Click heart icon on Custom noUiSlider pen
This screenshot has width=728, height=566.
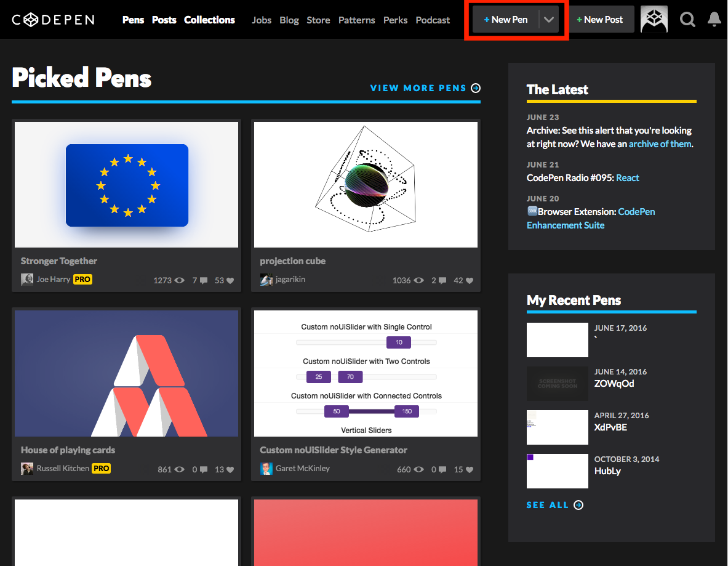tap(470, 469)
